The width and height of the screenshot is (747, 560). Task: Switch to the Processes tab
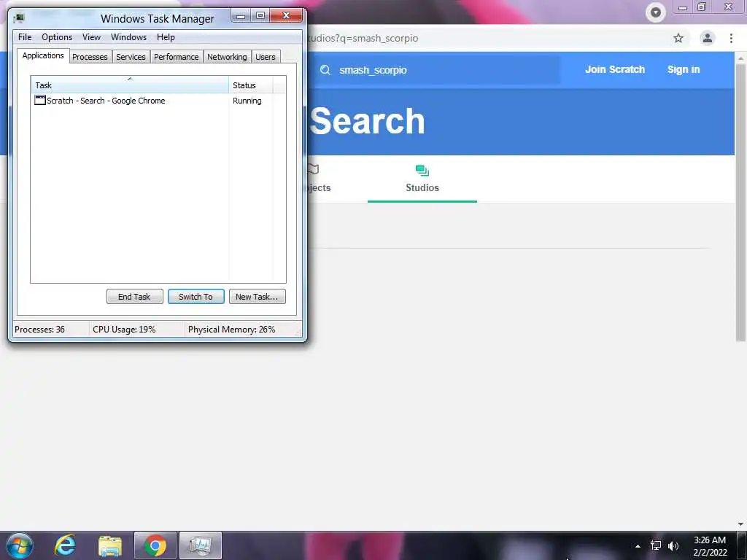pos(90,57)
